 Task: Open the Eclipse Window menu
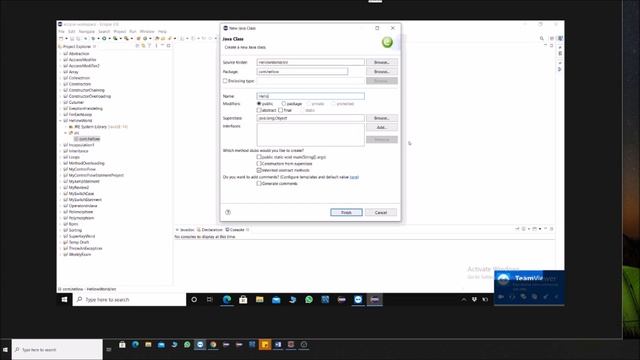coord(147,31)
